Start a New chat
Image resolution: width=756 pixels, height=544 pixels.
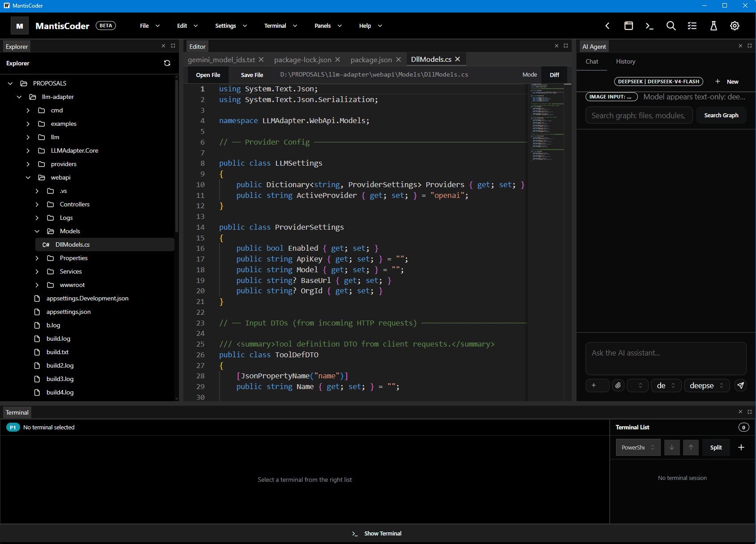pos(727,81)
